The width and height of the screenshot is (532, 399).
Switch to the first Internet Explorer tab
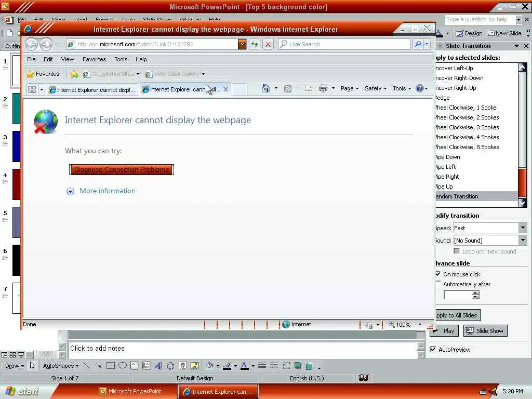pyautogui.click(x=92, y=90)
